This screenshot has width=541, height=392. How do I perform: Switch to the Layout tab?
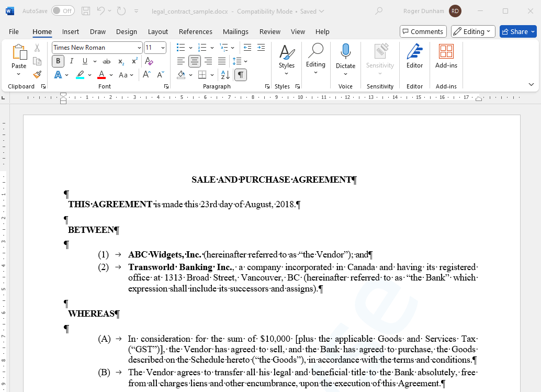click(157, 31)
